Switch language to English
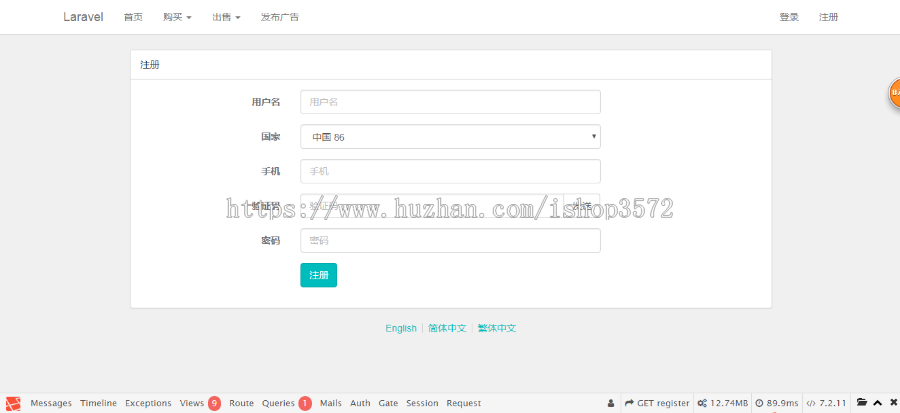Image resolution: width=900 pixels, height=413 pixels. 401,328
